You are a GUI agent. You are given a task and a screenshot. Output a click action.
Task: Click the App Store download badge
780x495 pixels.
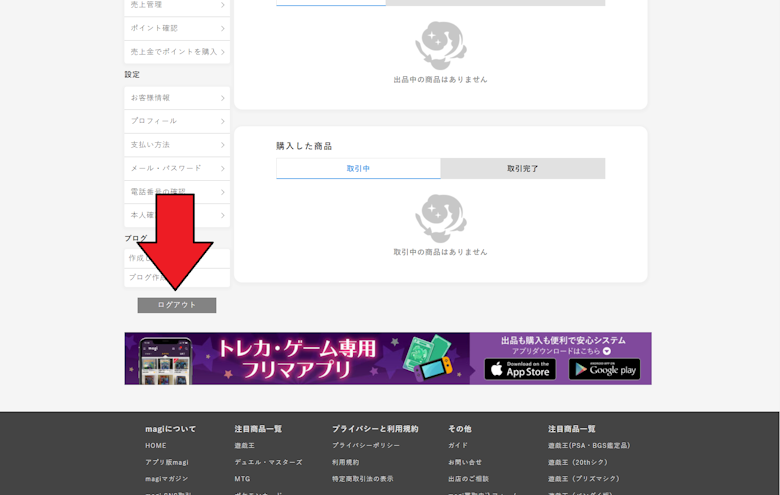519,369
